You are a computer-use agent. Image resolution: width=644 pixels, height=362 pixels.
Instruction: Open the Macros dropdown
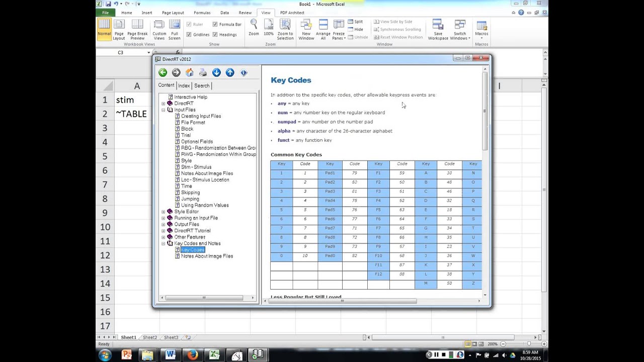[481, 30]
